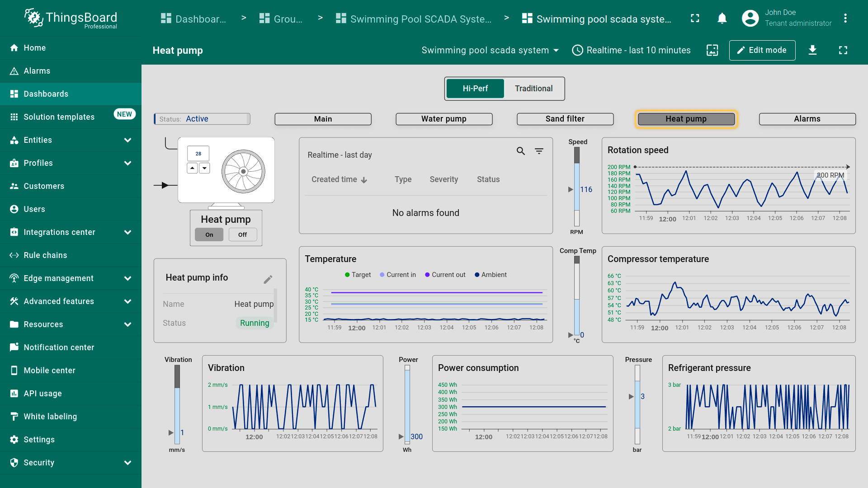
Task: Open Swimming pool scada system dropdown
Action: pos(490,50)
